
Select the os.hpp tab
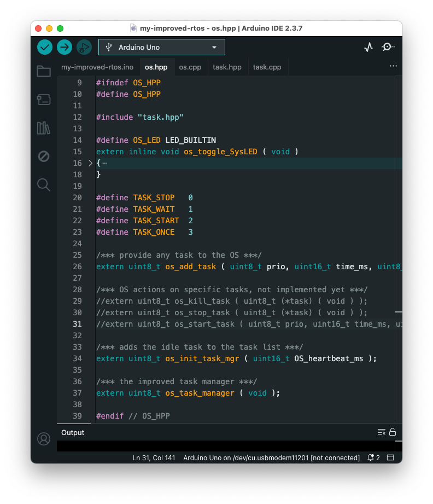(156, 67)
